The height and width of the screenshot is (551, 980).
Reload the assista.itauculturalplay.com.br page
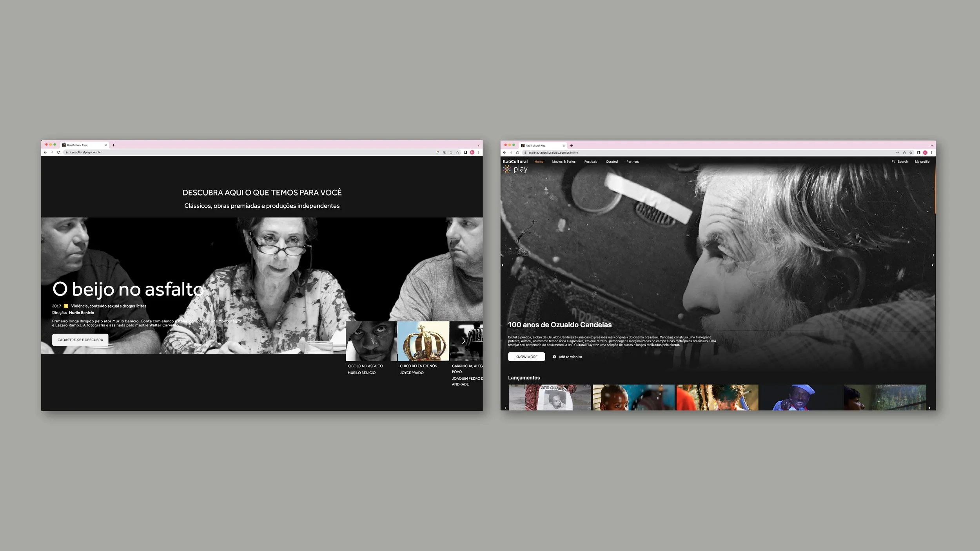pos(517,153)
